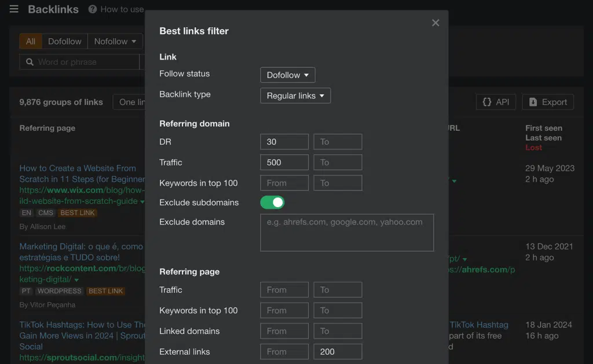Select the Dofollow filter tab
The image size is (593, 364).
tap(64, 41)
